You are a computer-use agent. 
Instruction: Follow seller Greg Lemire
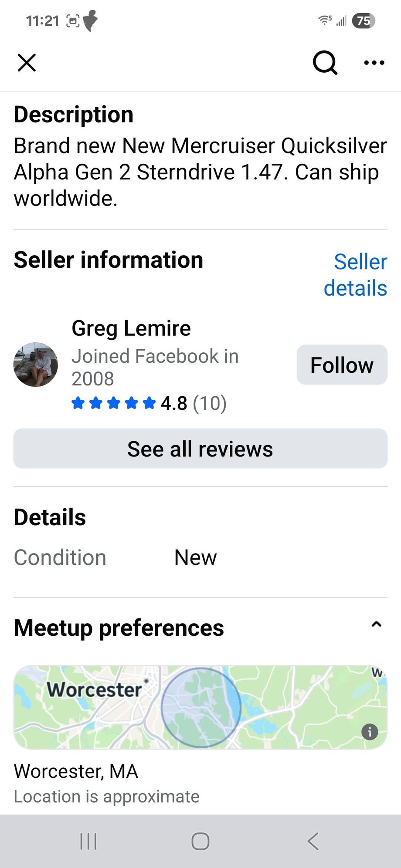(342, 365)
